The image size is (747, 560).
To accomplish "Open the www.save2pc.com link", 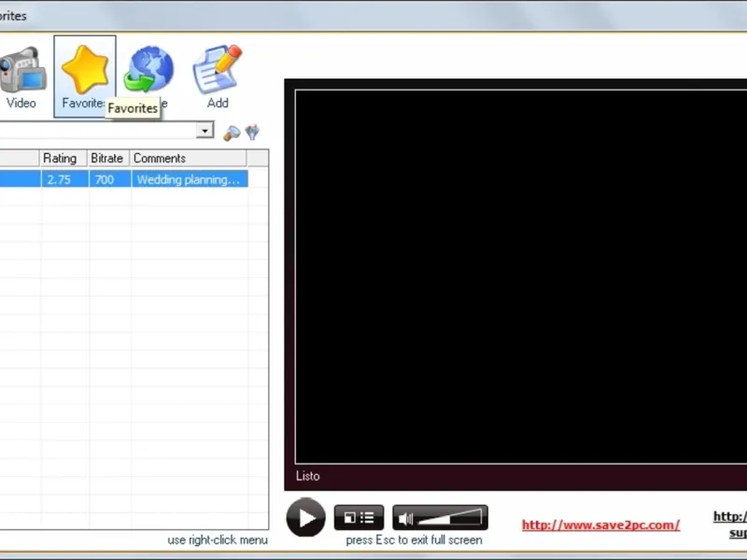I will pyautogui.click(x=600, y=525).
